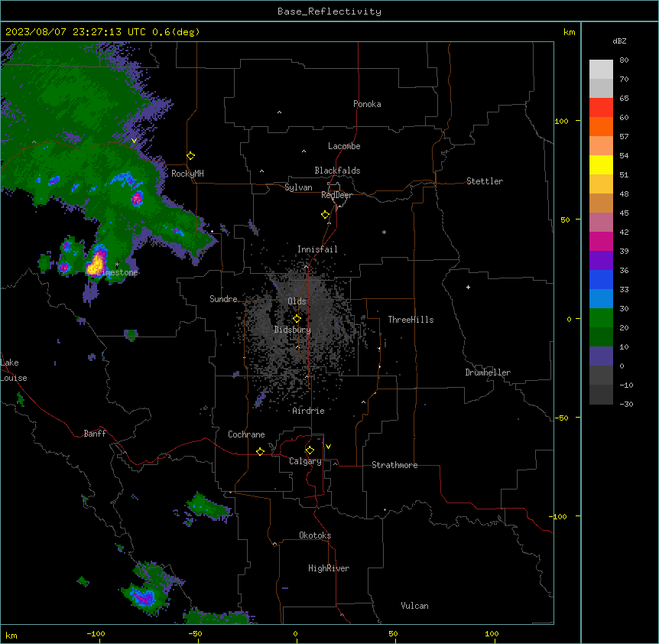Click the white plus marker west of Drumheller
Viewport: 659px width, 644px height.
(468, 287)
